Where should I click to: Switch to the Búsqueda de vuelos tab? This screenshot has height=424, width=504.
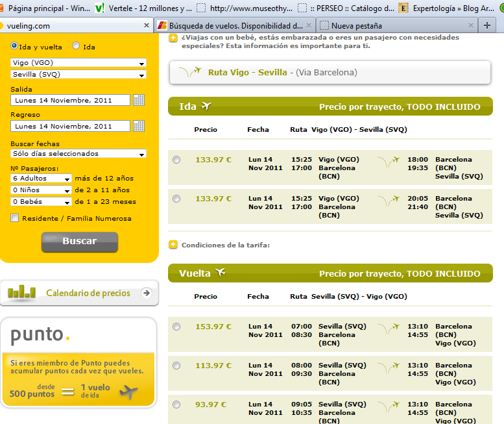pos(235,26)
